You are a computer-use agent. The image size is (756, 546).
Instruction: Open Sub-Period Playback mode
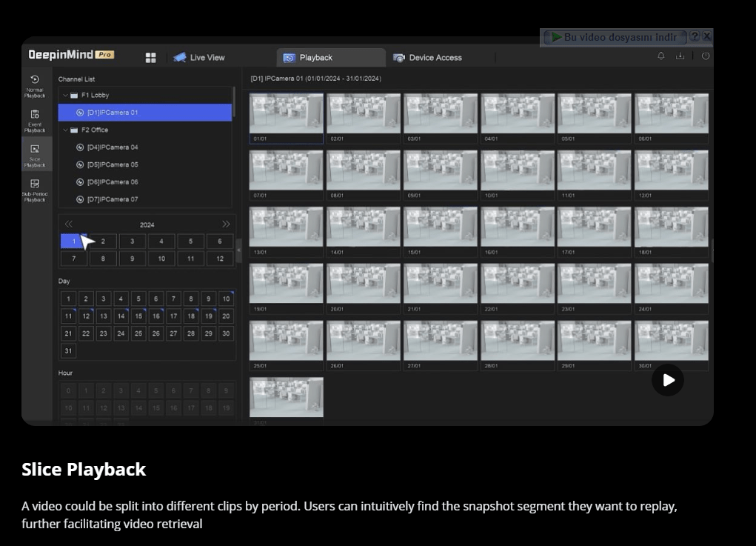click(35, 189)
